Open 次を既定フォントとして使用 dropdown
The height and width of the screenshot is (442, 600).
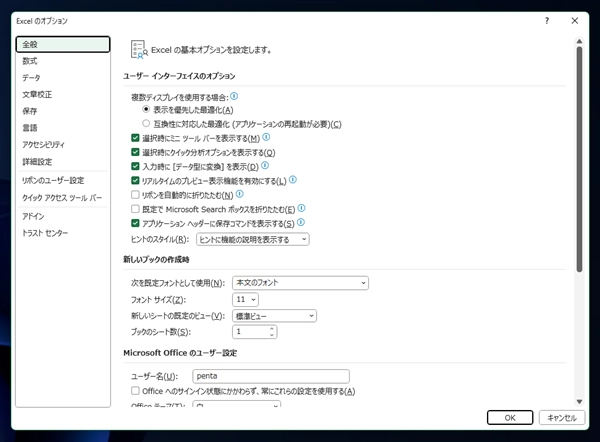click(300, 283)
